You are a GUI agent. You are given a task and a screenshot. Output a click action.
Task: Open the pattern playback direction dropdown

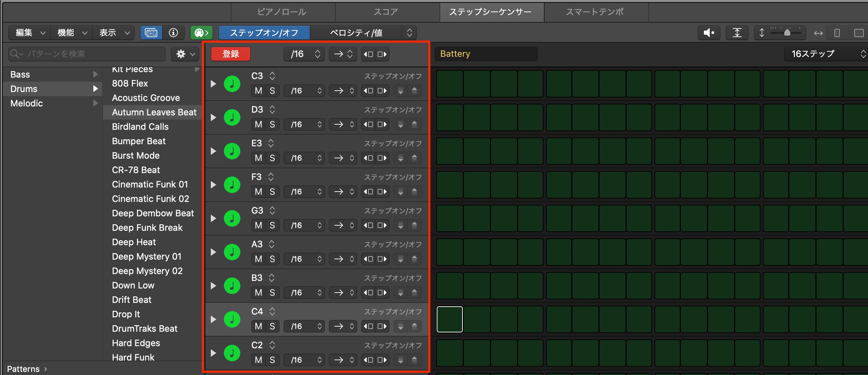click(x=343, y=54)
